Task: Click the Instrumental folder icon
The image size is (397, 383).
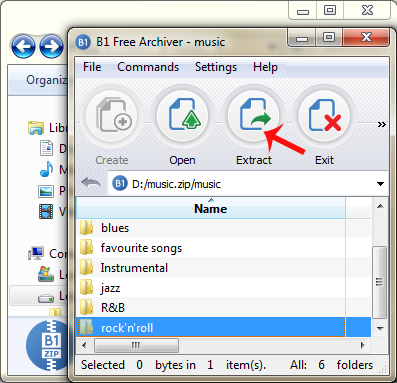Action: 87,268
